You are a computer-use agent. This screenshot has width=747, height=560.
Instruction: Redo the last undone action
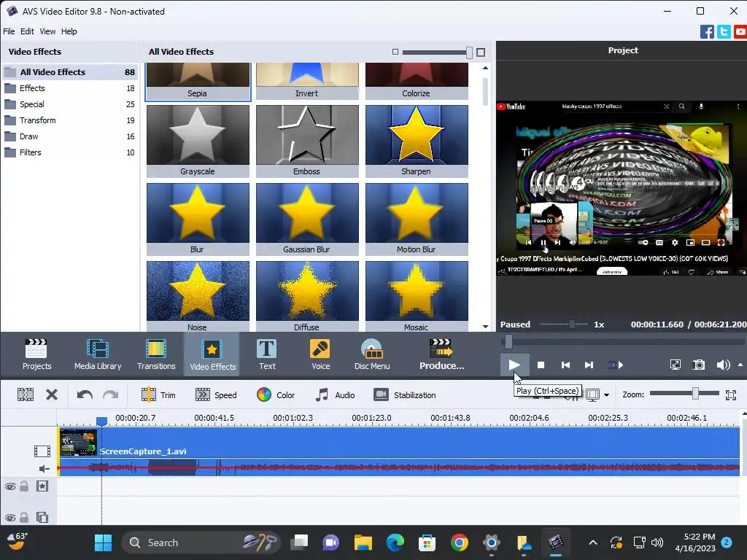click(x=111, y=394)
